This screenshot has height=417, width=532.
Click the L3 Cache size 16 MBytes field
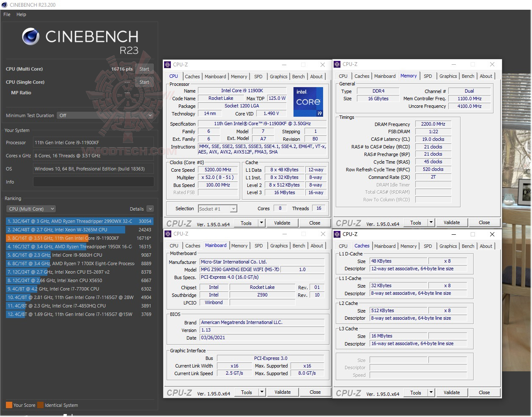coord(398,336)
